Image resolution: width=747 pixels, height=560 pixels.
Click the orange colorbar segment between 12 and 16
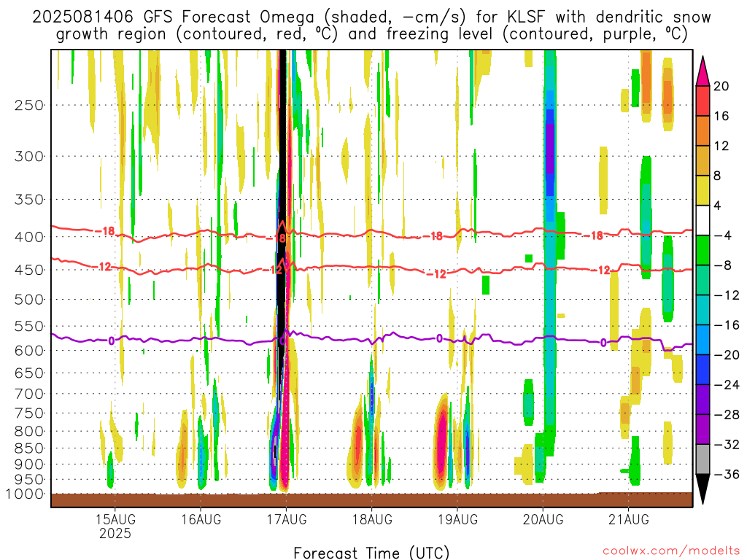(703, 131)
